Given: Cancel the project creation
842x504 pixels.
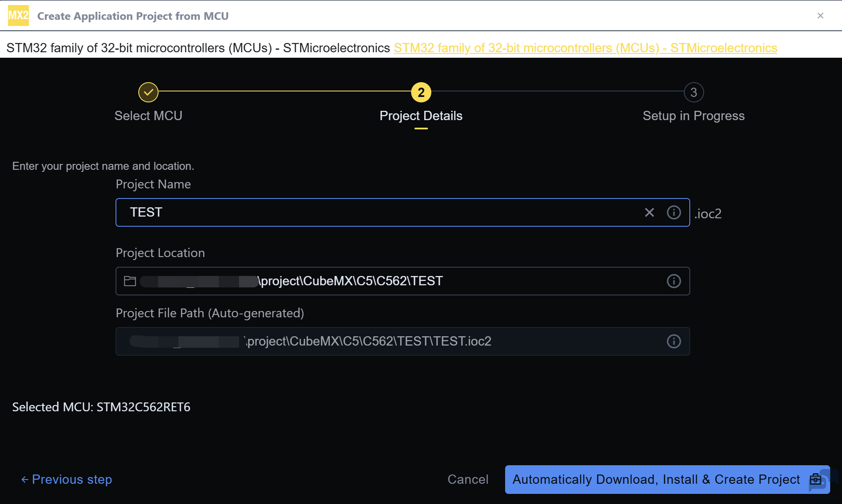Looking at the screenshot, I should (468, 480).
